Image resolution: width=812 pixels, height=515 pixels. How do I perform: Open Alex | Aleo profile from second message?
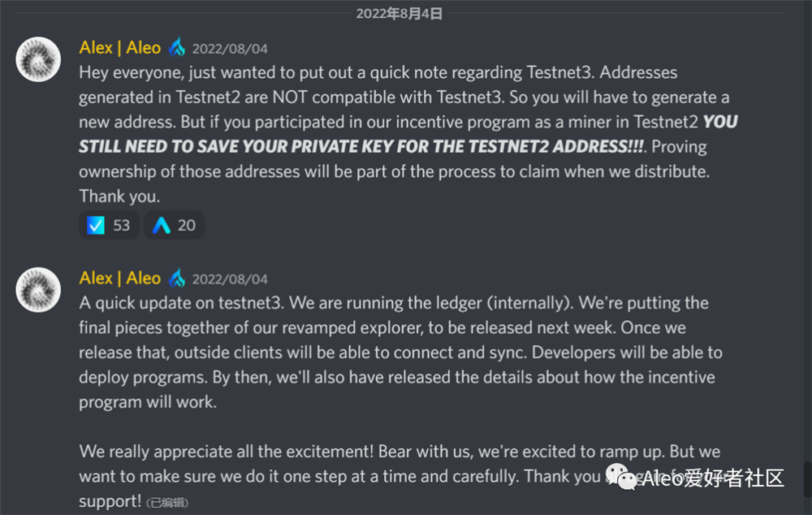pyautogui.click(x=119, y=279)
